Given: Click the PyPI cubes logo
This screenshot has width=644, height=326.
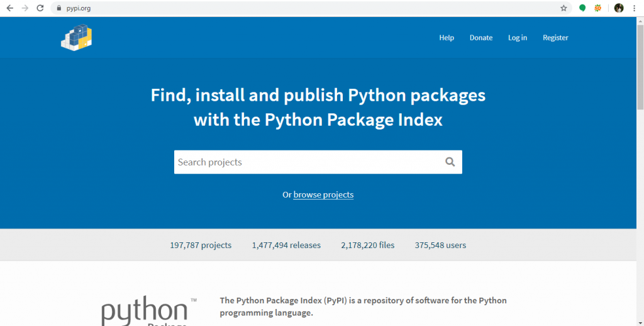Looking at the screenshot, I should (x=76, y=37).
